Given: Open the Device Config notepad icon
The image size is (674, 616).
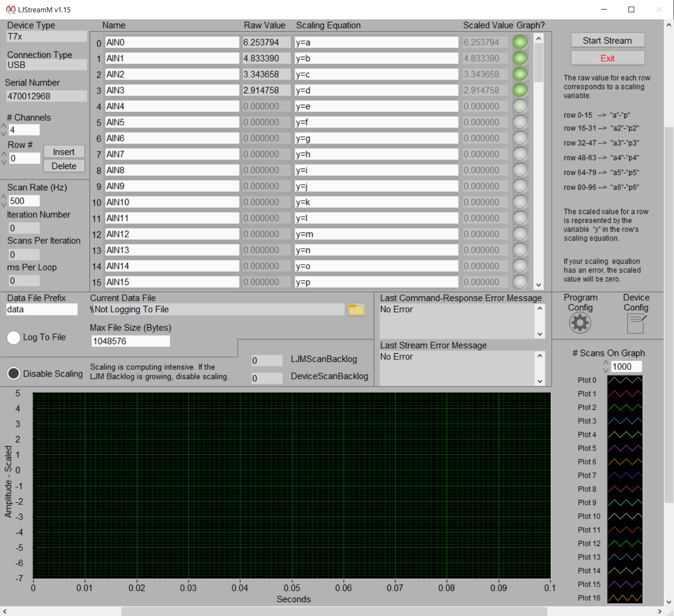Looking at the screenshot, I should click(x=636, y=324).
